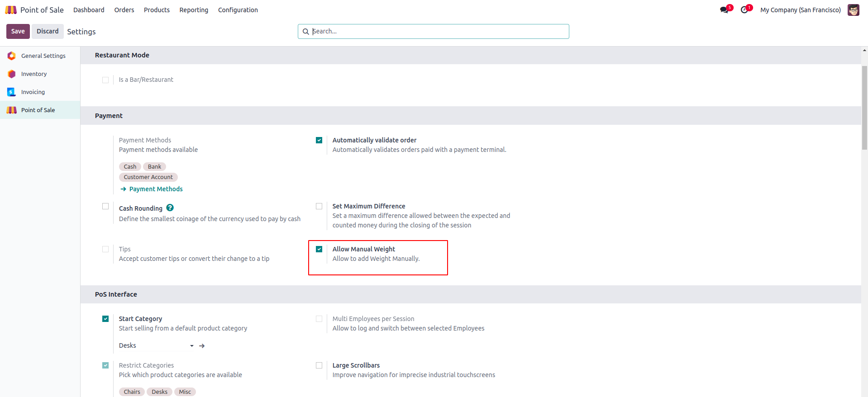868x397 pixels.
Task: Open the Orders menu
Action: point(124,10)
